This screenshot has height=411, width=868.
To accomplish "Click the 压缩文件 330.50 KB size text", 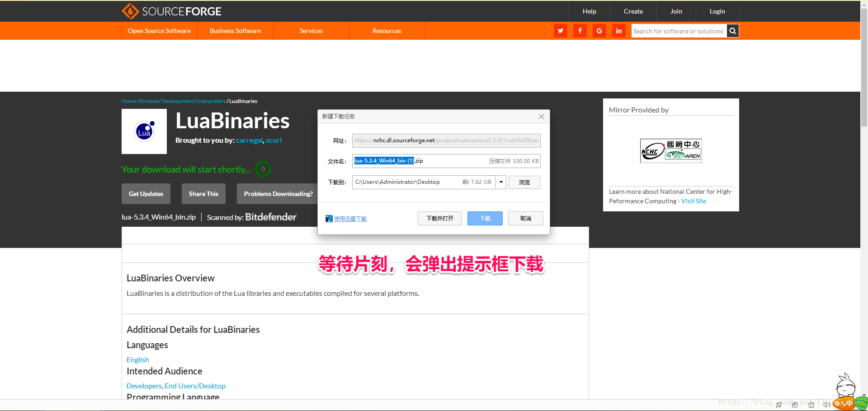I will [514, 161].
